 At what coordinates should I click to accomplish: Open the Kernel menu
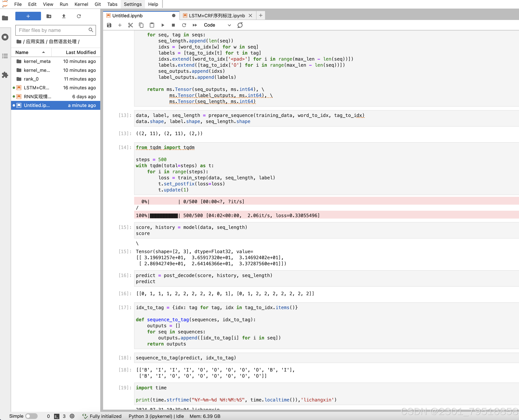(81, 4)
